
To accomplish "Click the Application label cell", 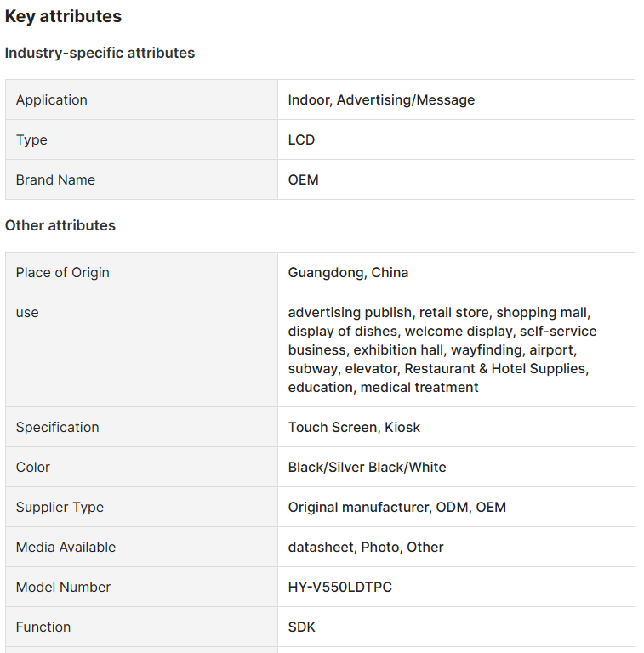I will point(52,99).
